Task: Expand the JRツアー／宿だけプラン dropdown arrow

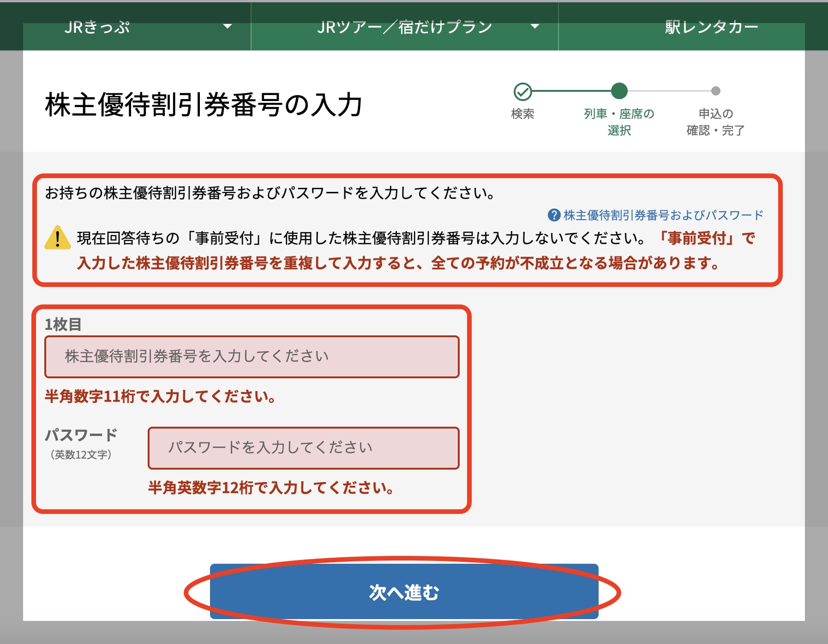Action: pos(535,27)
